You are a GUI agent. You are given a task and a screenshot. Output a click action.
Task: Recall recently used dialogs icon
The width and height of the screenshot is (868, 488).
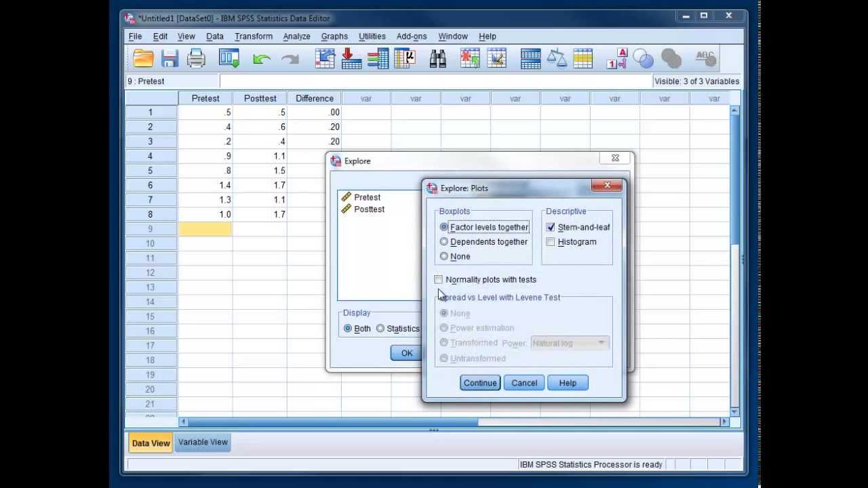(x=229, y=59)
